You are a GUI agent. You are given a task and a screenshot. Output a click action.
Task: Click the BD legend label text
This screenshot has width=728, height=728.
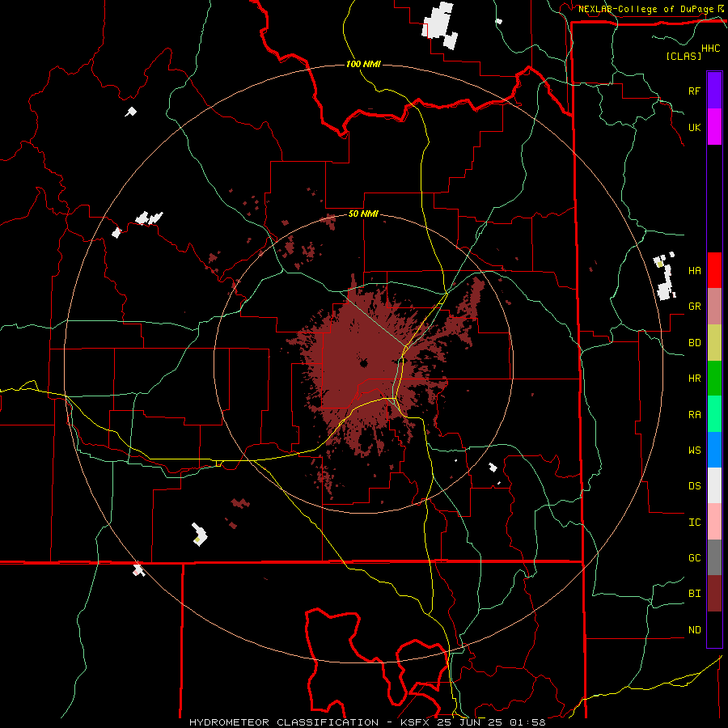[x=694, y=343]
